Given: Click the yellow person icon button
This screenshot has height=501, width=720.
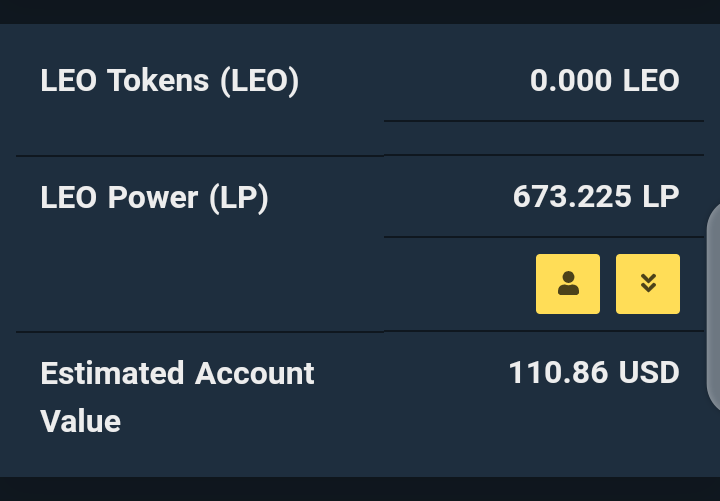Looking at the screenshot, I should (568, 284).
